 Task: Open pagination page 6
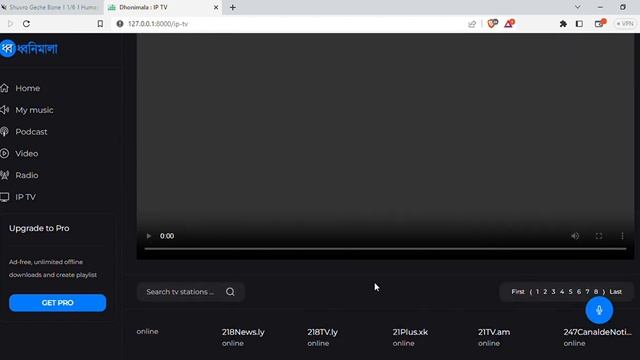579,292
